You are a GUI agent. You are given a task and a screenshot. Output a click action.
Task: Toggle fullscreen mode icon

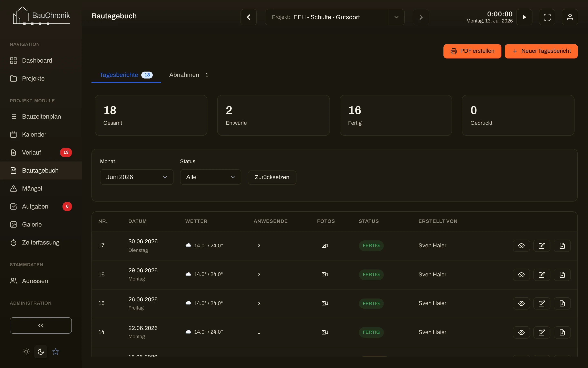(x=547, y=17)
